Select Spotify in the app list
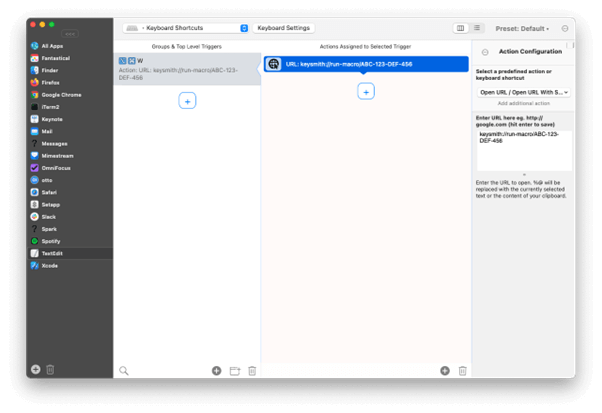The image size is (602, 413). point(51,241)
